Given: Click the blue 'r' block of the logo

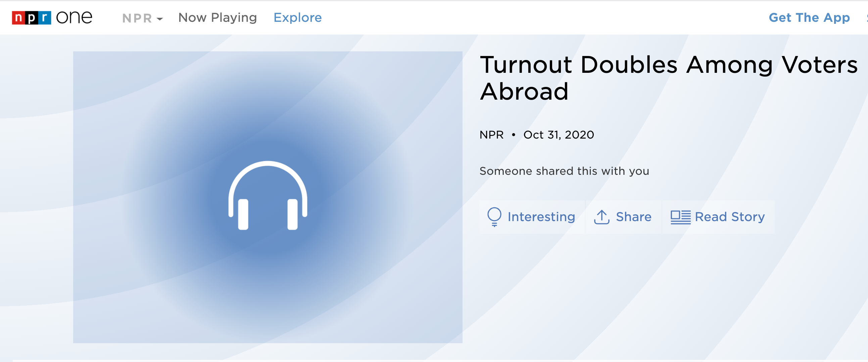Looking at the screenshot, I should (x=45, y=17).
